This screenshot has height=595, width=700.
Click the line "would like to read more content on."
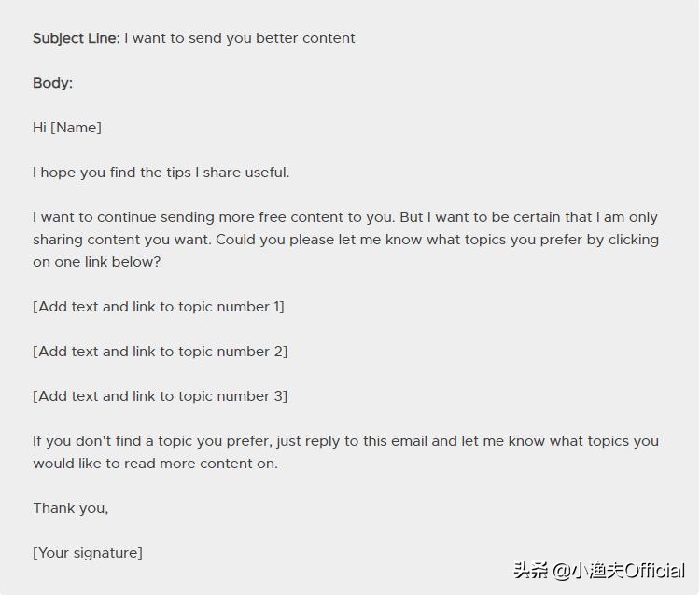click(x=155, y=464)
